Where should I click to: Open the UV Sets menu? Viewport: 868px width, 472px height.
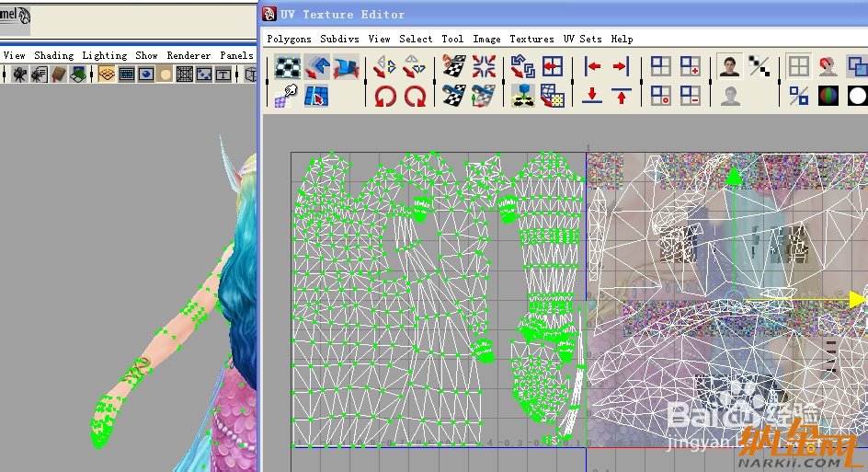(x=582, y=39)
